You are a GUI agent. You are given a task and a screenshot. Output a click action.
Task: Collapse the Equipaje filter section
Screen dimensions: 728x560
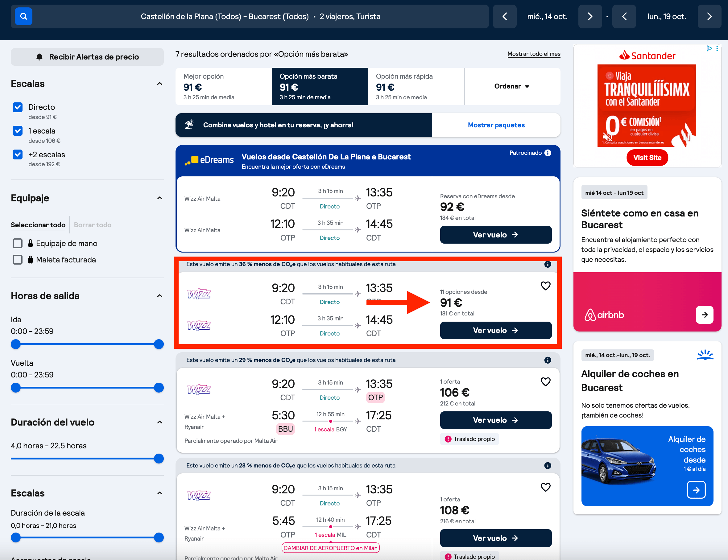point(160,198)
